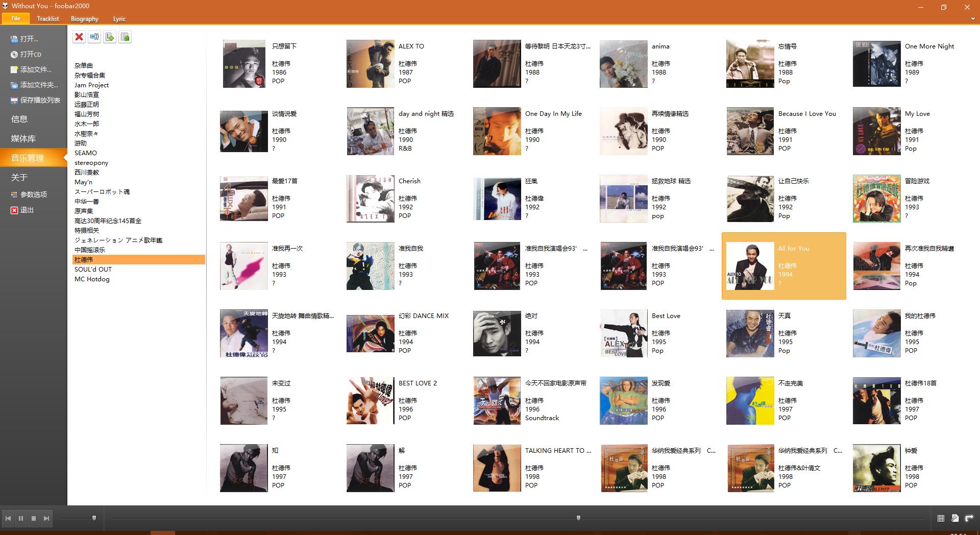The height and width of the screenshot is (535, 980).
Task: Click the previous track button
Action: point(8,518)
